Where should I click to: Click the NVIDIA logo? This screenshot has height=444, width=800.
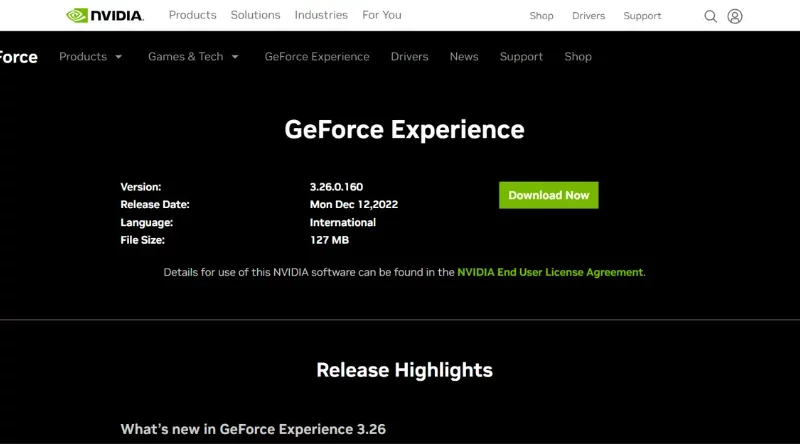coord(105,15)
